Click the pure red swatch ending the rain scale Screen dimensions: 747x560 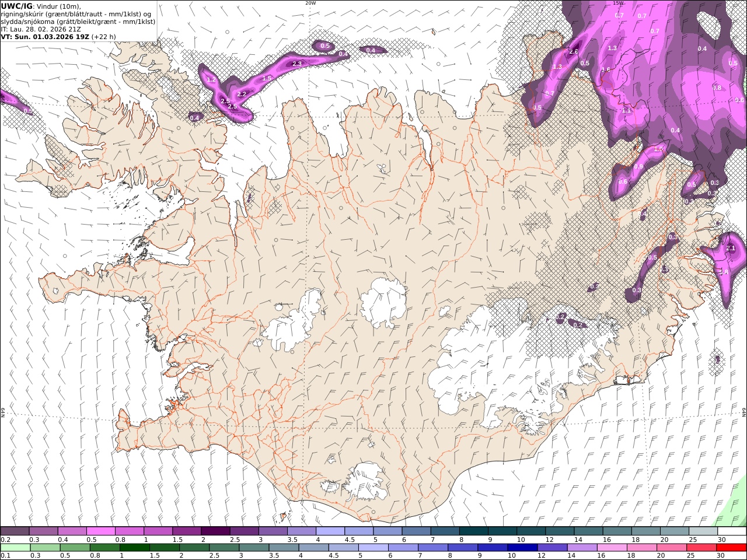(x=731, y=548)
